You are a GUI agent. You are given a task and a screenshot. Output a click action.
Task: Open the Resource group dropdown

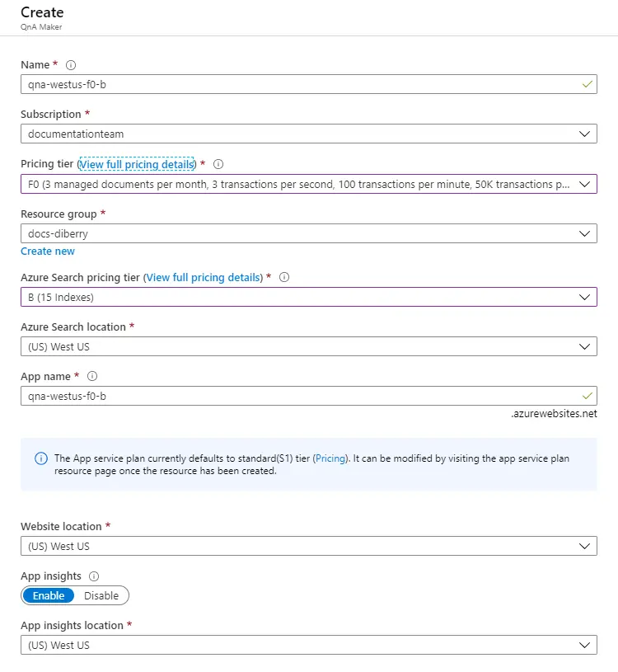308,233
